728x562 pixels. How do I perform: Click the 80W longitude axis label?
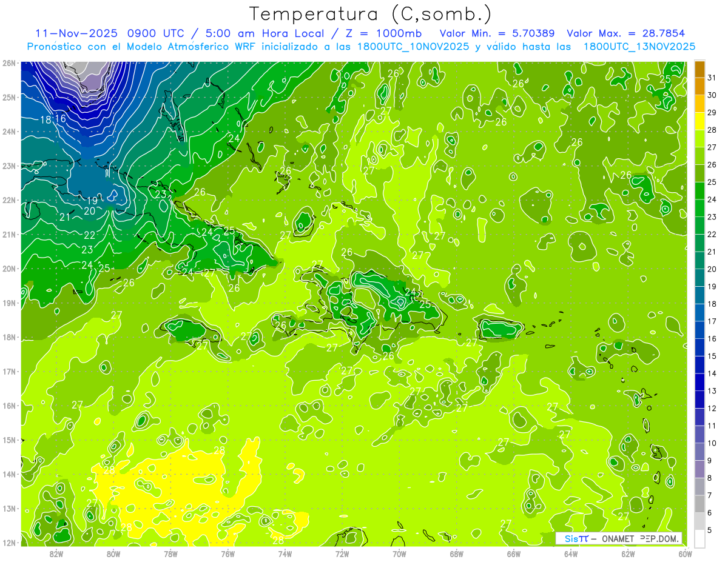click(x=113, y=554)
